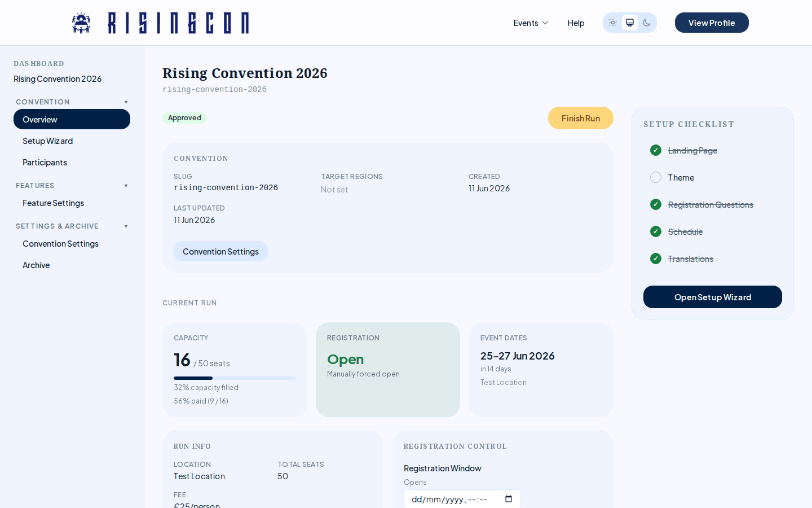Click the Target Regions Not set value

334,190
